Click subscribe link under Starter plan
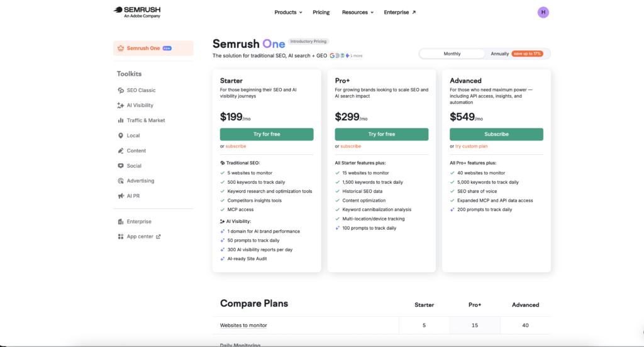Screen dimensions: 644x347 [236, 146]
